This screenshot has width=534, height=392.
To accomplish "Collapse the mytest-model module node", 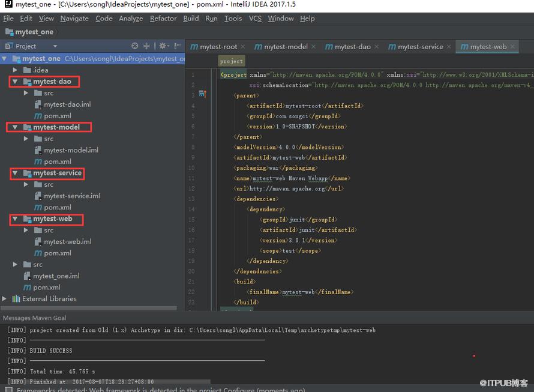I will (15, 127).
